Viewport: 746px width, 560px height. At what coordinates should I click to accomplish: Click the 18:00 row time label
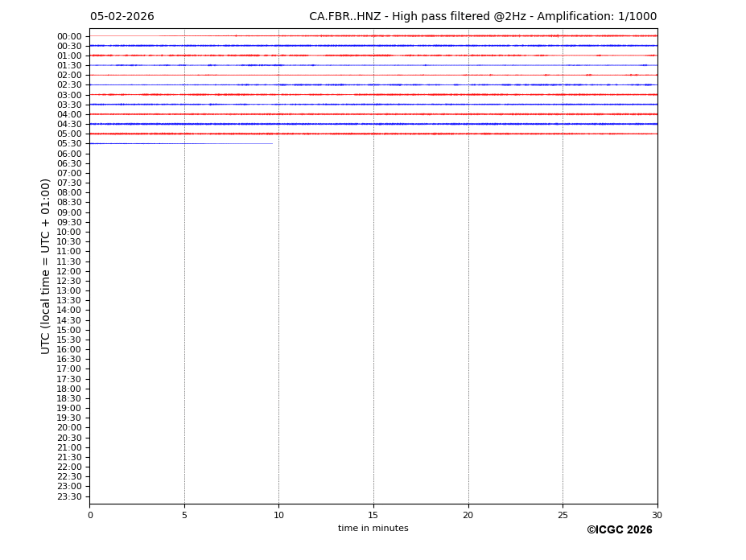click(x=68, y=389)
